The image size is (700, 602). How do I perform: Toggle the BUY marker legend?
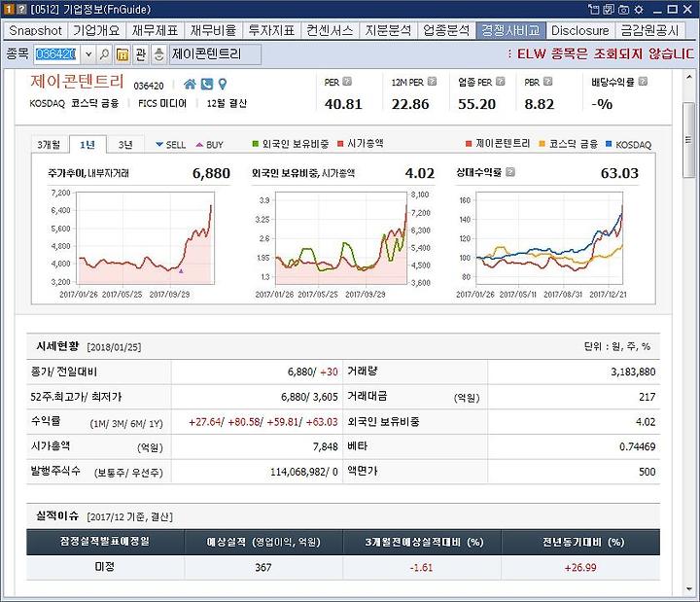[209, 144]
